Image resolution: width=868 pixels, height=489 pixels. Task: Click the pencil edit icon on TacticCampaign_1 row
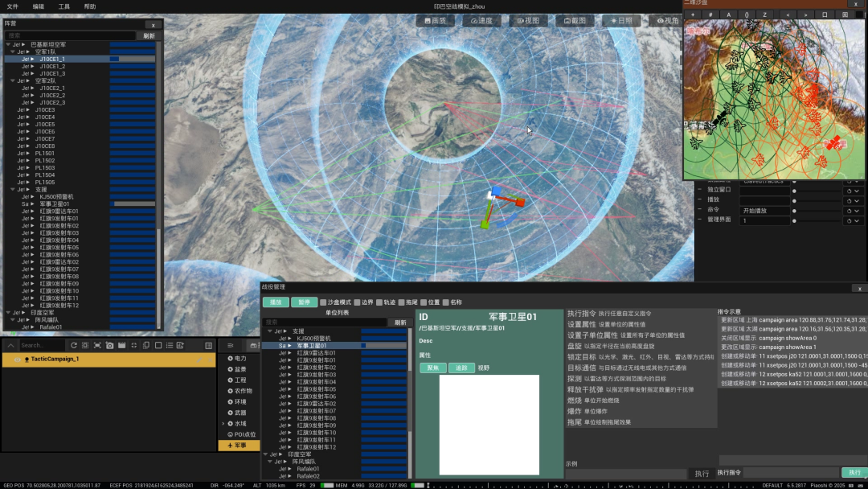200,360
